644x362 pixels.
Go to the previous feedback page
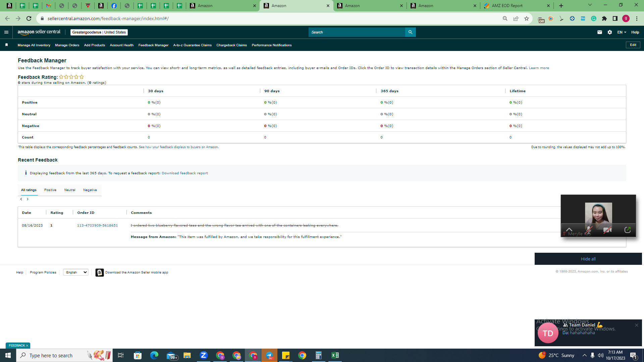(x=21, y=199)
